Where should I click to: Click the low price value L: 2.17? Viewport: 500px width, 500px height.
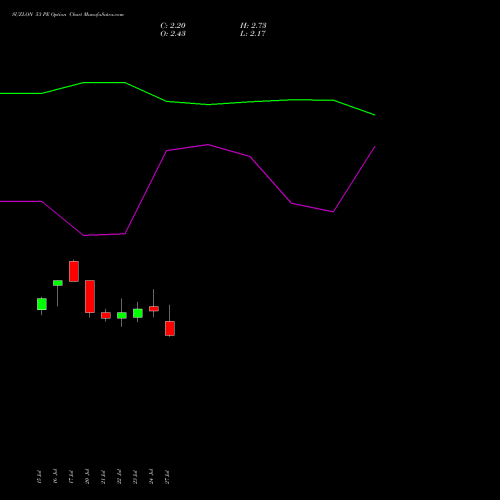tap(253, 34)
